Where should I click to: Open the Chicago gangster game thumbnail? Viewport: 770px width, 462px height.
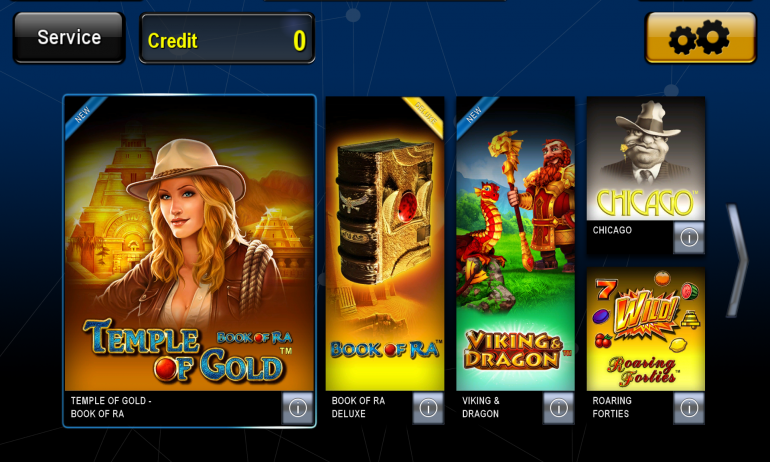point(646,159)
